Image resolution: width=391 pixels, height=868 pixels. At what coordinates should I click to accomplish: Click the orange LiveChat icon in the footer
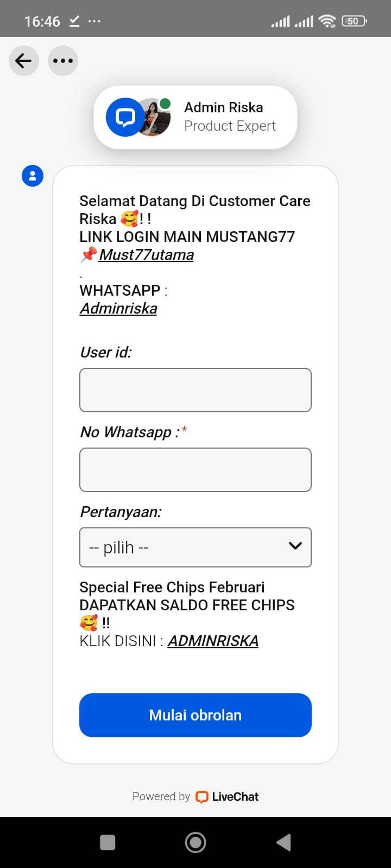pos(201,797)
